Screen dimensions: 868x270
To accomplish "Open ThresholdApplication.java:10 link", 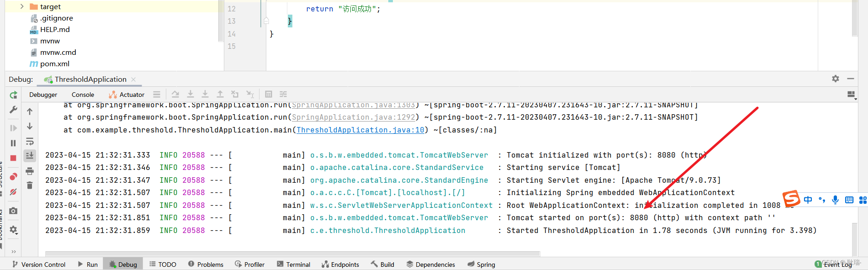I will (360, 130).
